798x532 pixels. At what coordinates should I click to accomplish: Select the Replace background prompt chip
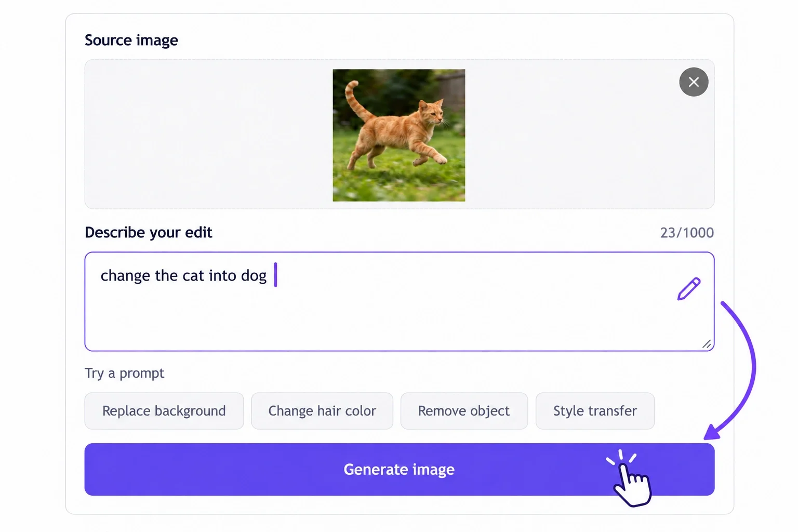point(164,411)
